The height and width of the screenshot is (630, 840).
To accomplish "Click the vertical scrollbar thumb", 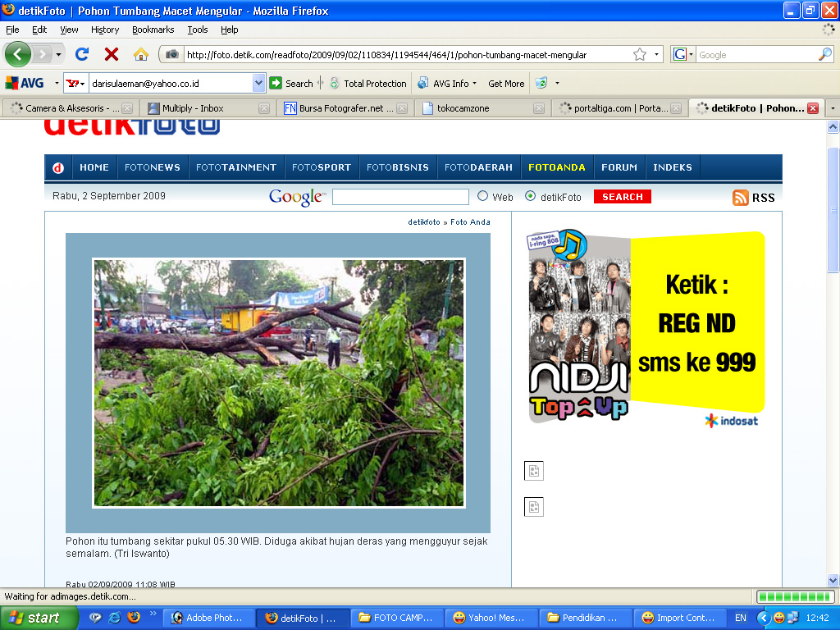I will coord(833,209).
